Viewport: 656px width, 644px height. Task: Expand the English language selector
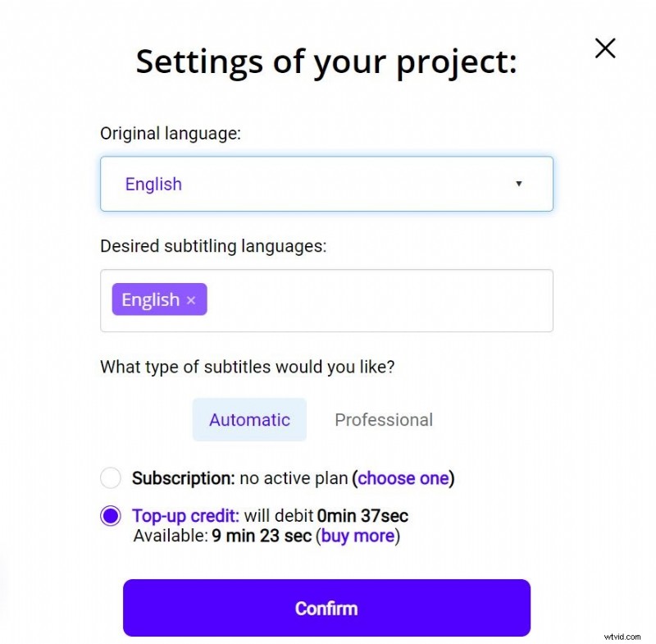(328, 184)
